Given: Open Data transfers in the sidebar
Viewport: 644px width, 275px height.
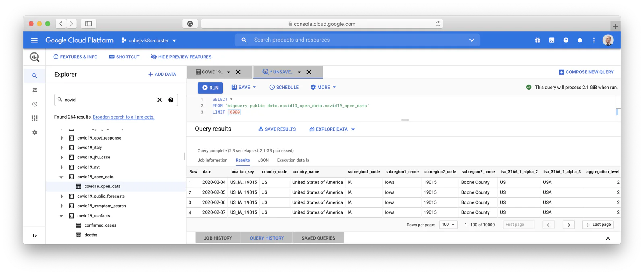Looking at the screenshot, I should tap(35, 90).
